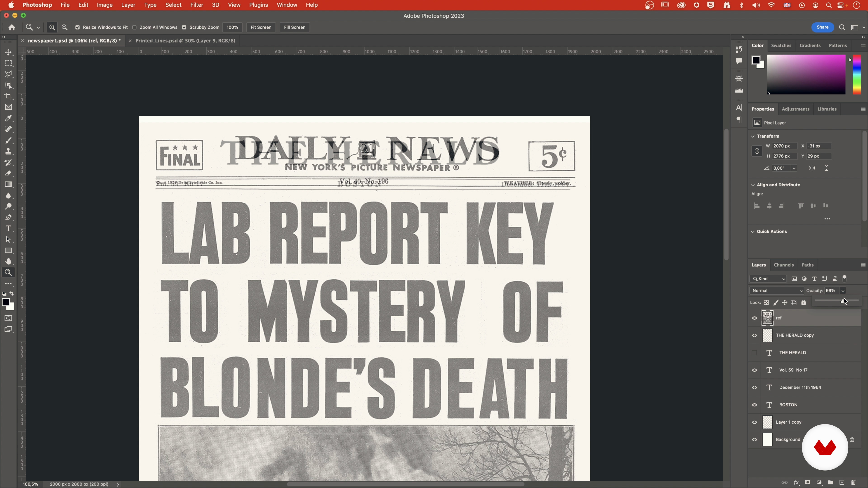Flip horizontal in Transform section
868x488 pixels.
[812, 168]
